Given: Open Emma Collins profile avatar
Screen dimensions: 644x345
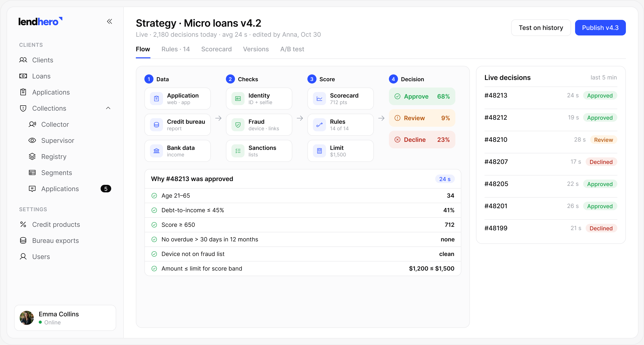Looking at the screenshot, I should pyautogui.click(x=27, y=318).
